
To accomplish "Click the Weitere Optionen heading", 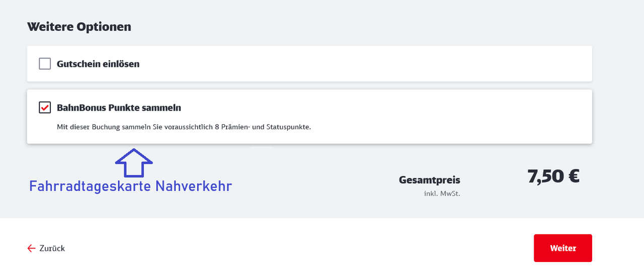I will [x=79, y=27].
